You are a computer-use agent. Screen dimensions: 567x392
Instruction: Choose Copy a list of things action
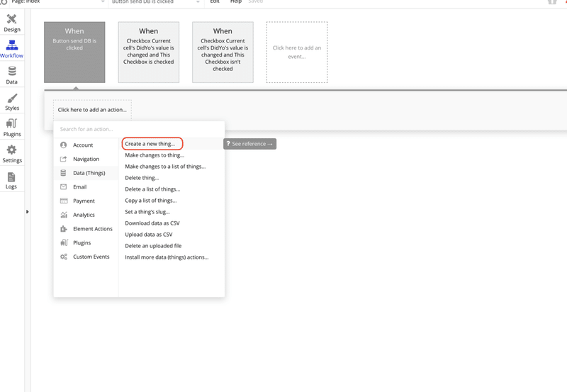pos(151,201)
